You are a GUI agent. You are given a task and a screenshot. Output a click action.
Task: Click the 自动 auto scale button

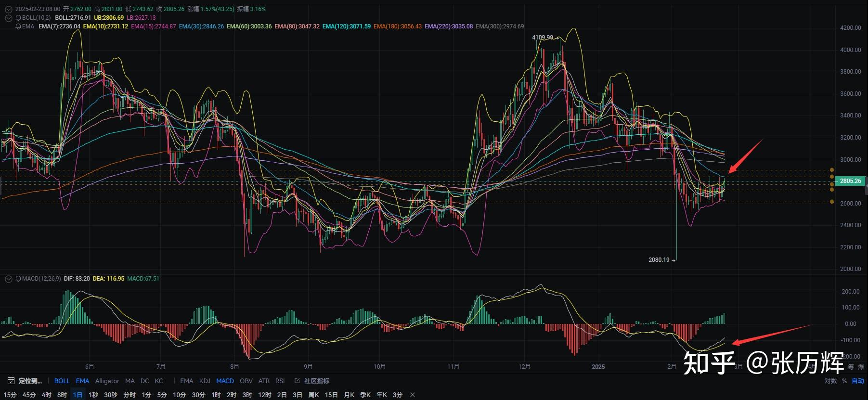tap(858, 381)
